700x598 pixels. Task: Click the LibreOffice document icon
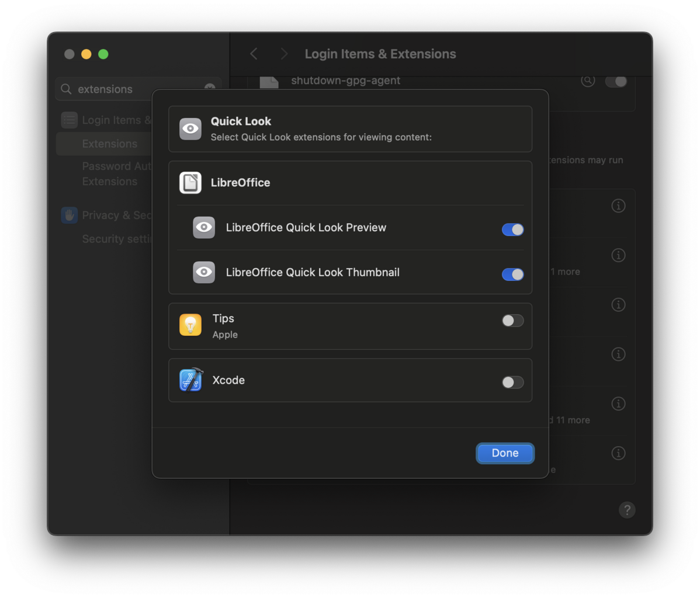tap(190, 182)
